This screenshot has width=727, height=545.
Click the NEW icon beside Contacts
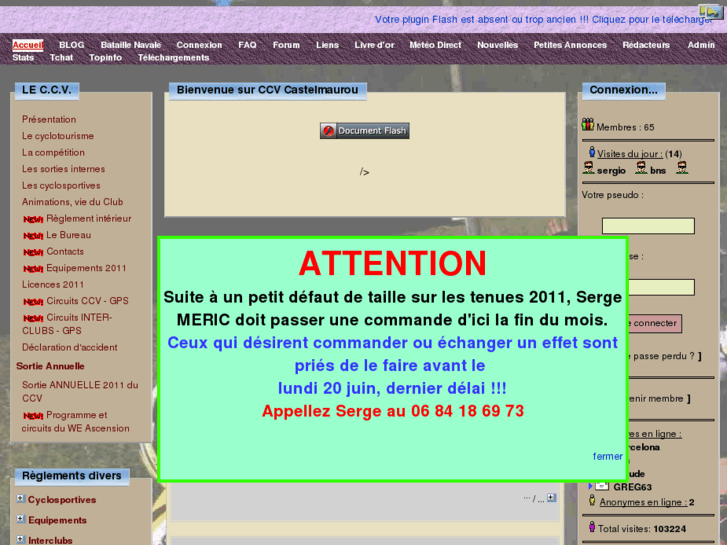click(33, 252)
